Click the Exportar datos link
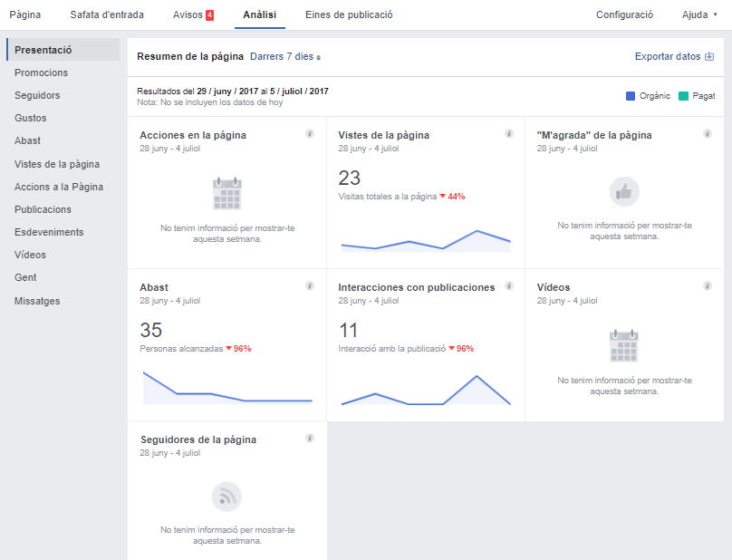Image resolution: width=732 pixels, height=560 pixels. coord(668,56)
